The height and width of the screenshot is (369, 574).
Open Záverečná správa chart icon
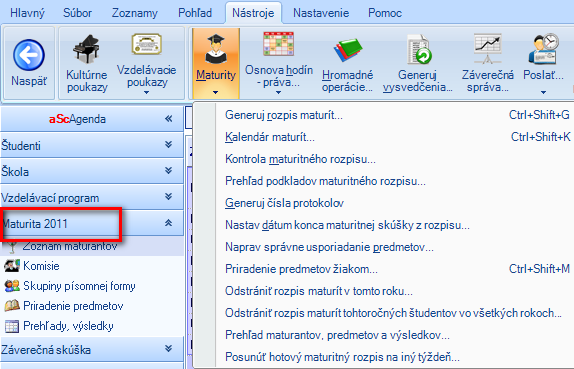point(487,48)
